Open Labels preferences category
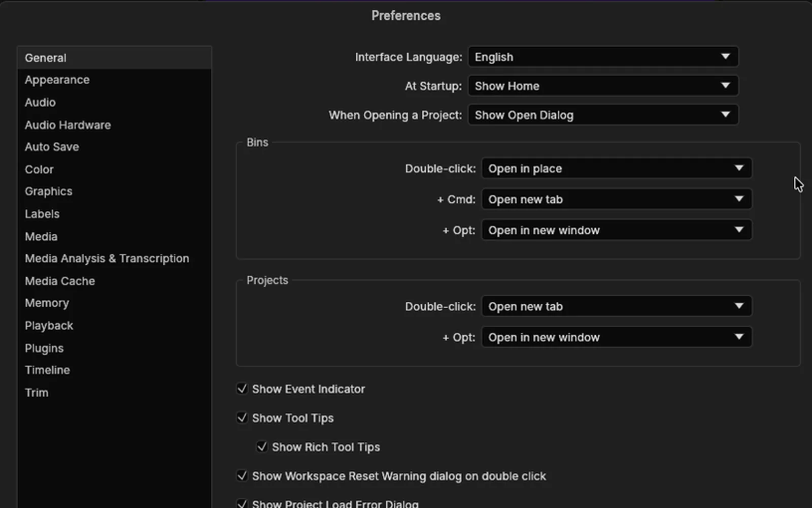 click(x=114, y=214)
